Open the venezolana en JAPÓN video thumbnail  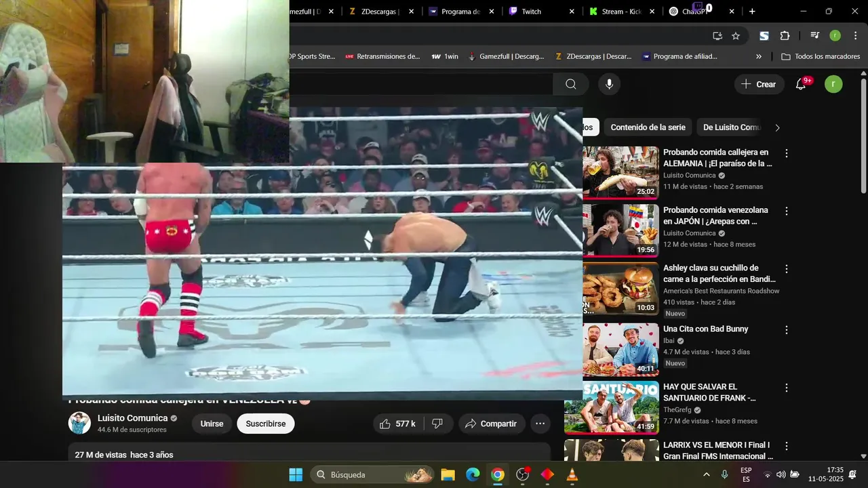pyautogui.click(x=621, y=230)
